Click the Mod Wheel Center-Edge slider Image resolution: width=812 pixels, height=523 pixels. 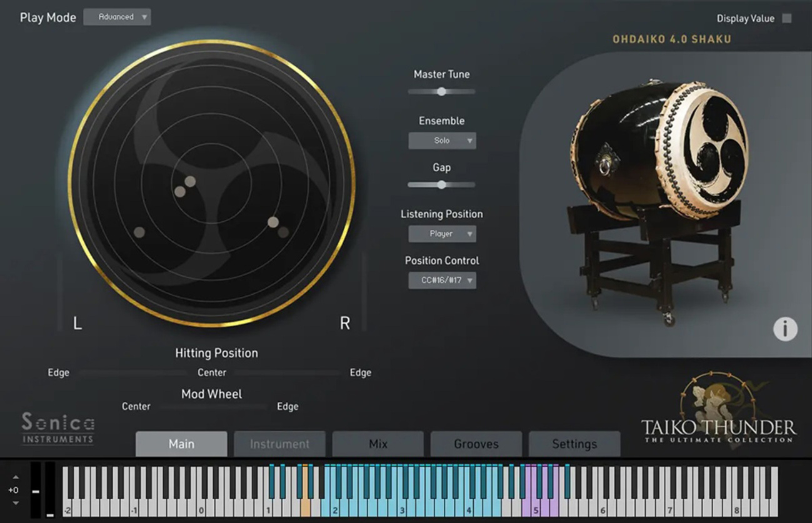[x=214, y=406]
